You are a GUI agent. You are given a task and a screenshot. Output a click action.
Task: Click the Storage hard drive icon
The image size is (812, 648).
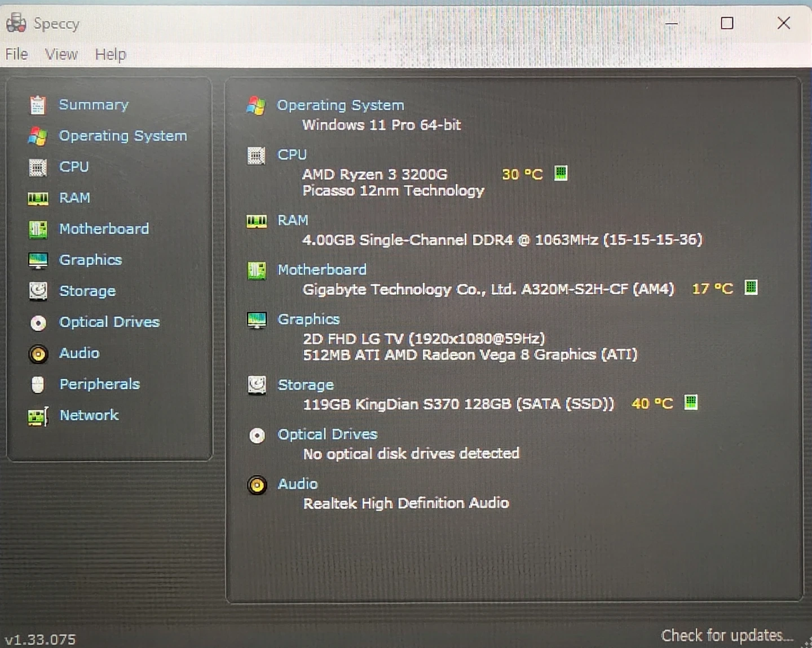tap(38, 291)
